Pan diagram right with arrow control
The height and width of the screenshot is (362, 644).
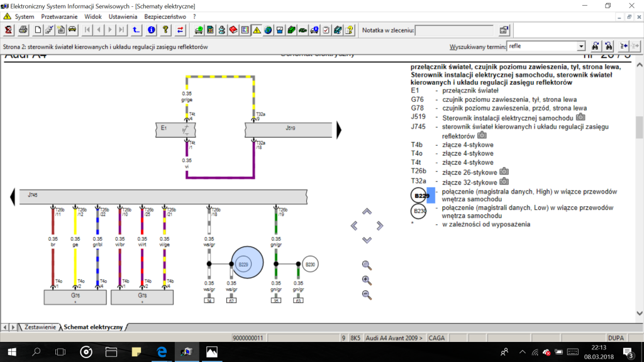(x=379, y=226)
